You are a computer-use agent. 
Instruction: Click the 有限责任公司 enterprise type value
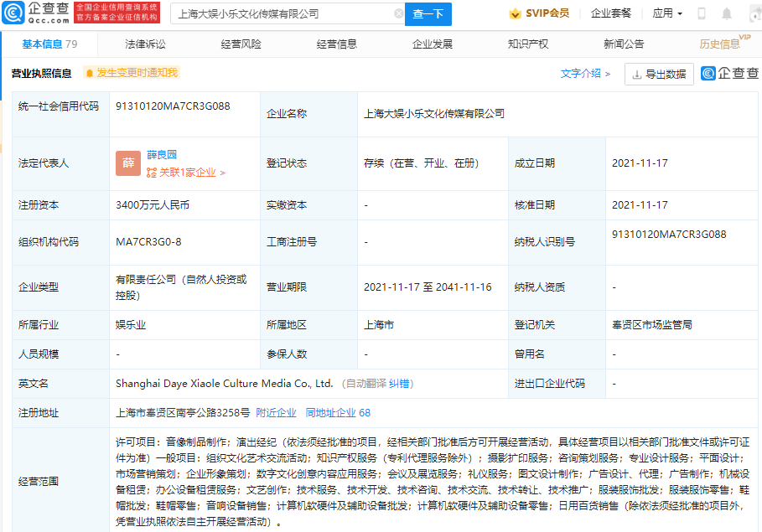coord(181,287)
